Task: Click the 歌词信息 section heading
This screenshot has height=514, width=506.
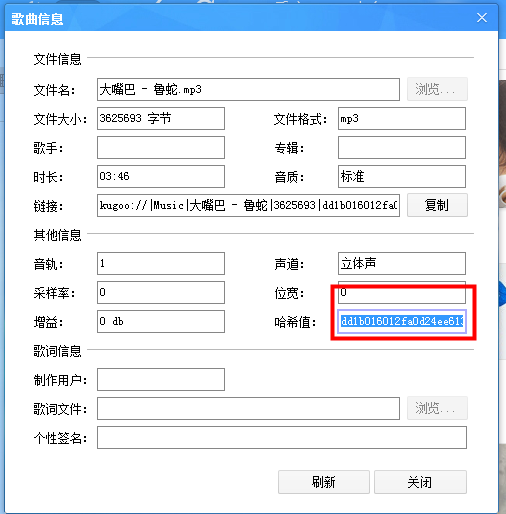Action: point(57,351)
